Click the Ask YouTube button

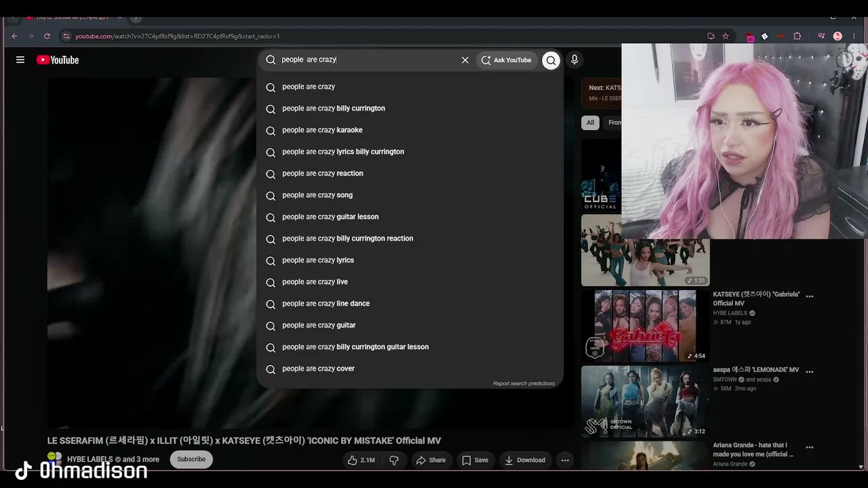(x=507, y=60)
